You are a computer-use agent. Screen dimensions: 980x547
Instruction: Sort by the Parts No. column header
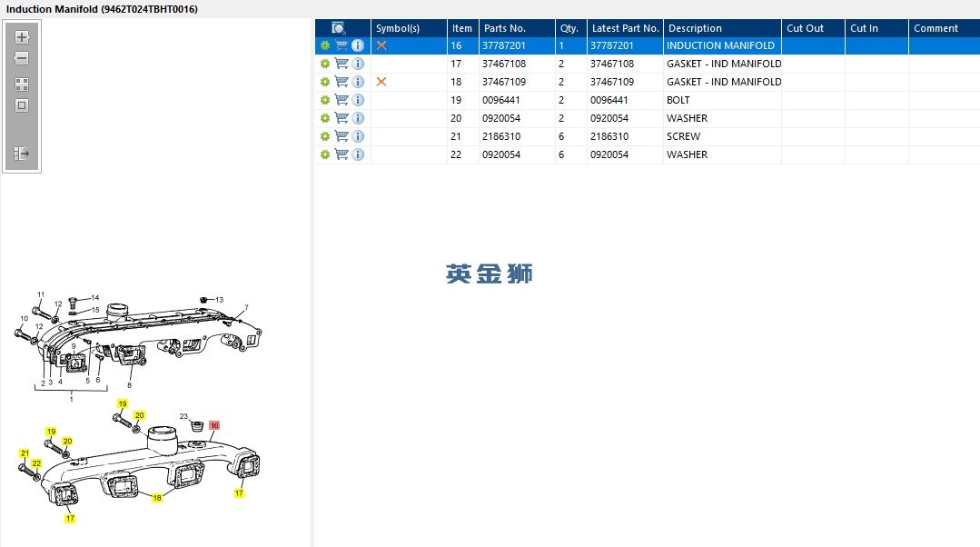[517, 28]
